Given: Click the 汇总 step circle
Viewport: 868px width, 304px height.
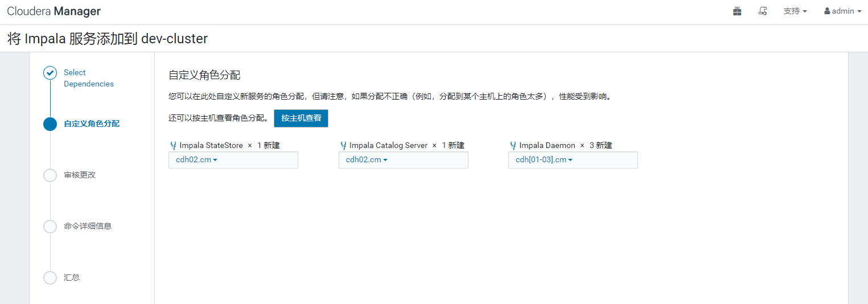Looking at the screenshot, I should [x=50, y=278].
